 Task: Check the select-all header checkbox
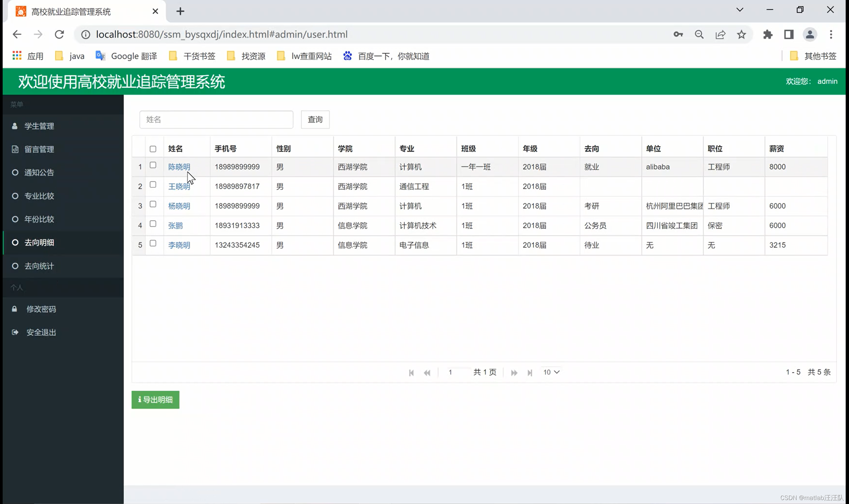coord(153,149)
